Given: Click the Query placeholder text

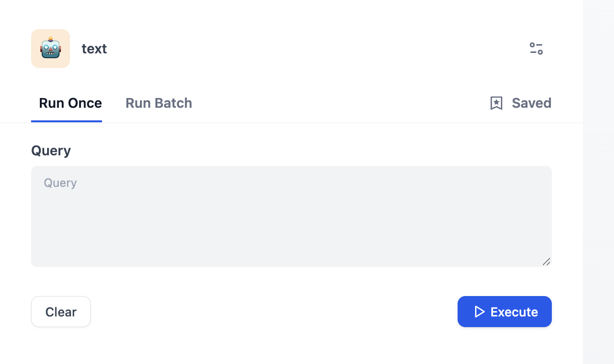Looking at the screenshot, I should pos(60,183).
